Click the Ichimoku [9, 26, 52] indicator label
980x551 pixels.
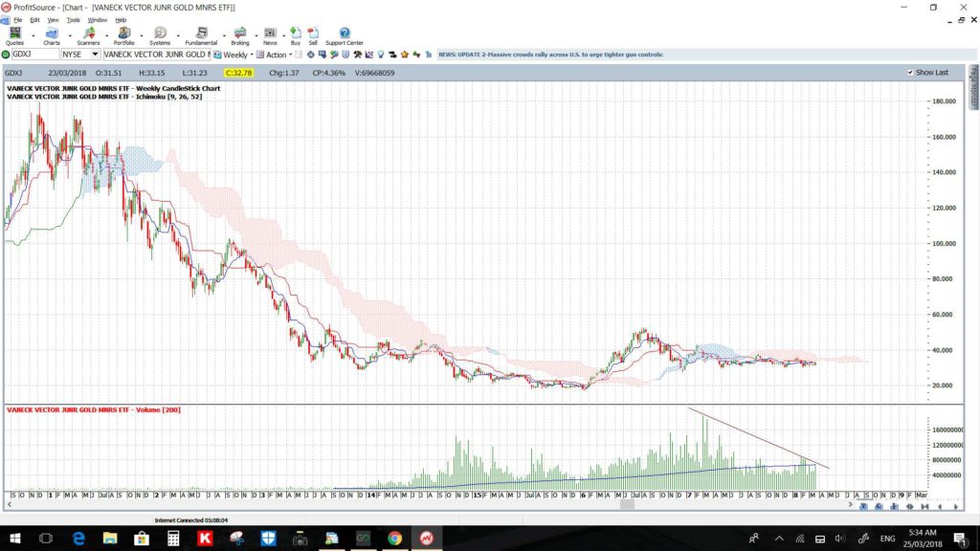pyautogui.click(x=104, y=97)
